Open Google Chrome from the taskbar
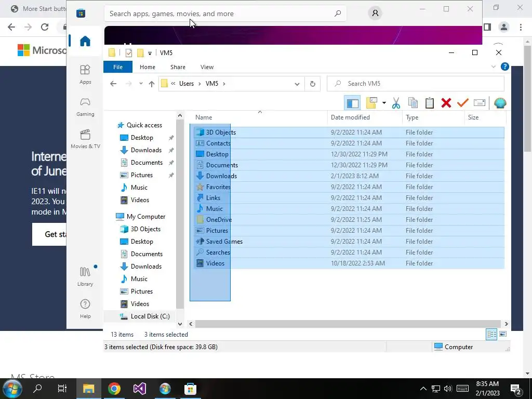532x399 pixels. 114,389
